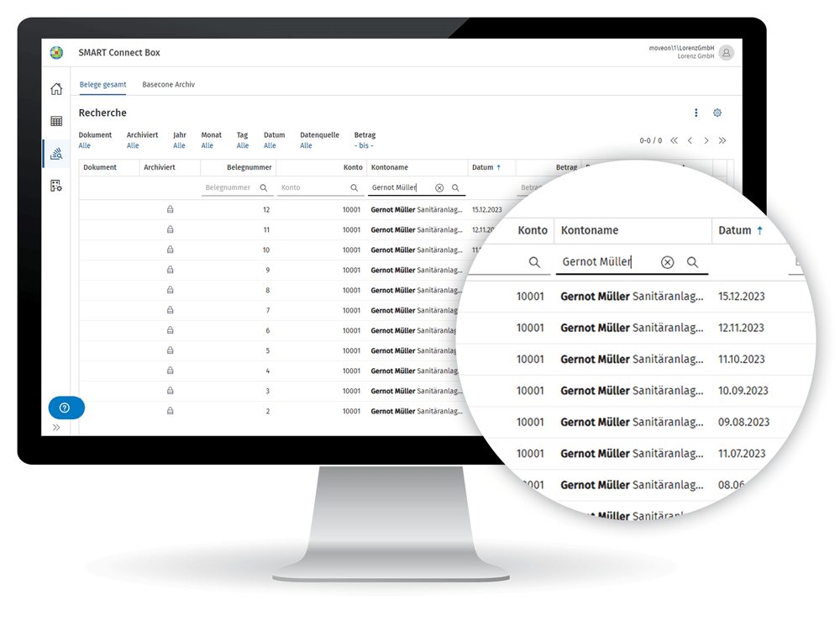
Task: Click the Belegnummer search input field
Action: tap(230, 188)
